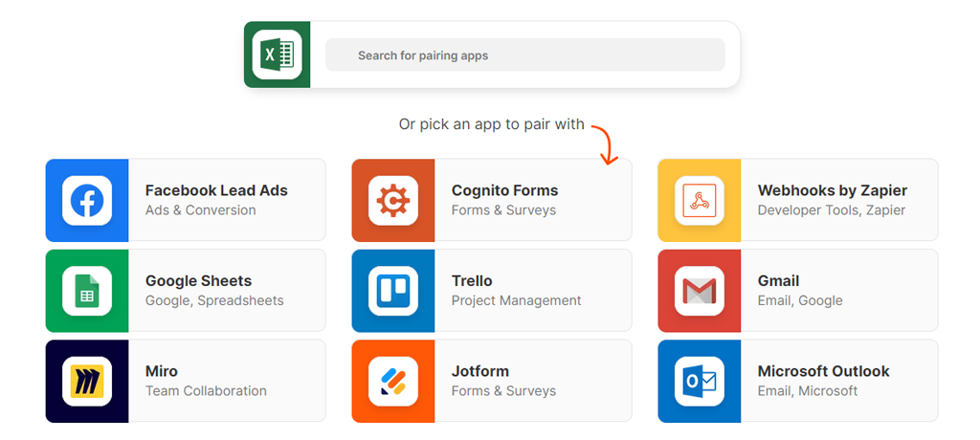980x440 pixels.
Task: Open the Cognito Forms title link
Action: click(504, 190)
